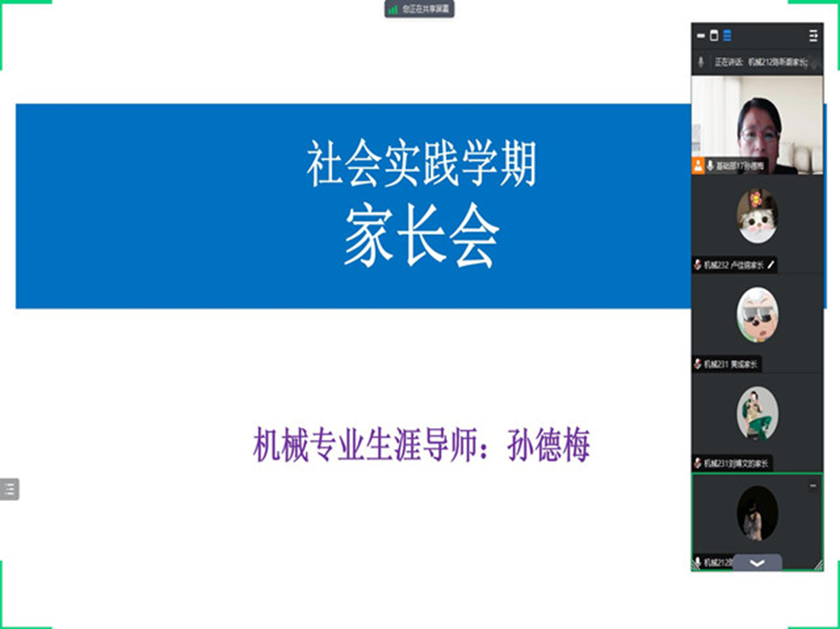
Task: Select multi-participant list view icon
Action: [x=727, y=36]
